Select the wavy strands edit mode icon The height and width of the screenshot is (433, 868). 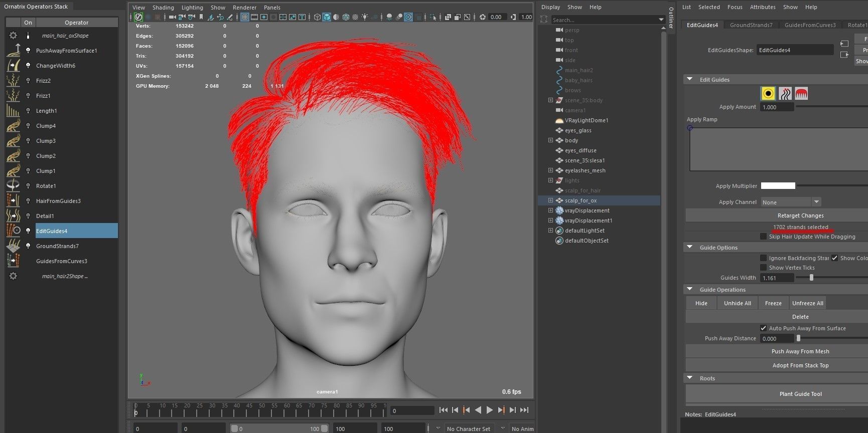click(785, 93)
